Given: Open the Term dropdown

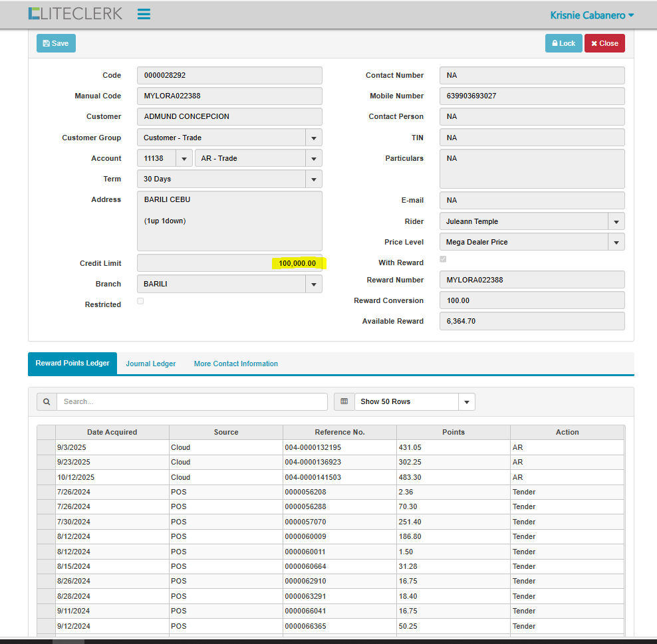Looking at the screenshot, I should [313, 179].
